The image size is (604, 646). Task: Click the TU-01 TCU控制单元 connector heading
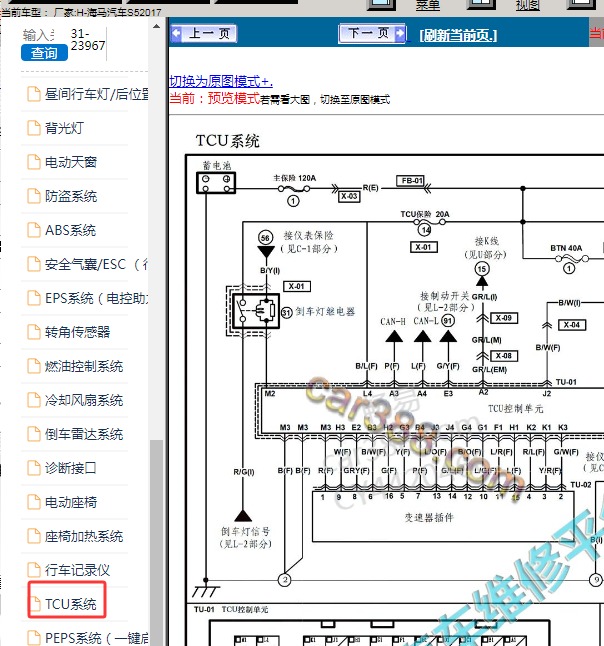[231, 609]
